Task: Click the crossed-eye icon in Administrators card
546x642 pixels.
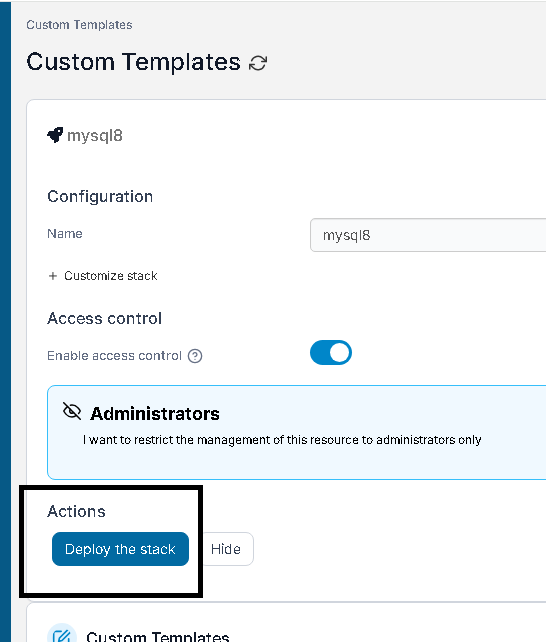Action: coord(72,411)
